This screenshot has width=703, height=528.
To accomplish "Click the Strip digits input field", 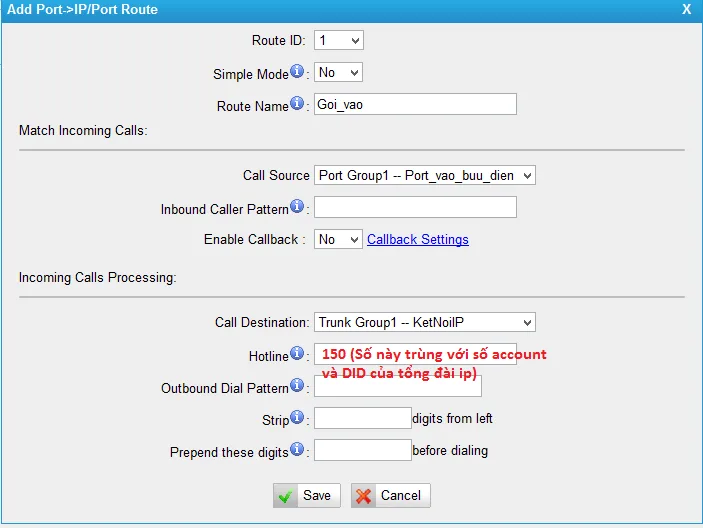I will click(362, 418).
